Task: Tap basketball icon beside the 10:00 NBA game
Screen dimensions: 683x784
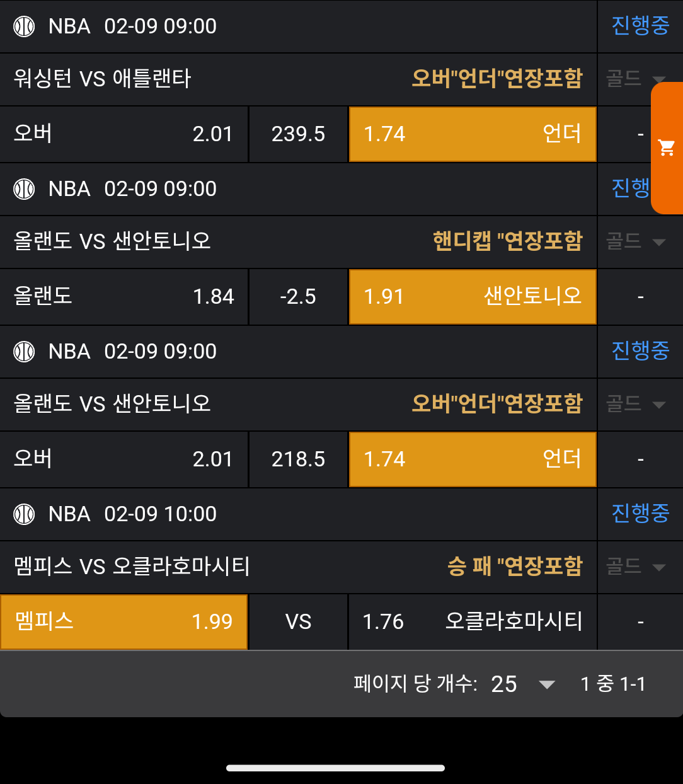Action: 24,514
